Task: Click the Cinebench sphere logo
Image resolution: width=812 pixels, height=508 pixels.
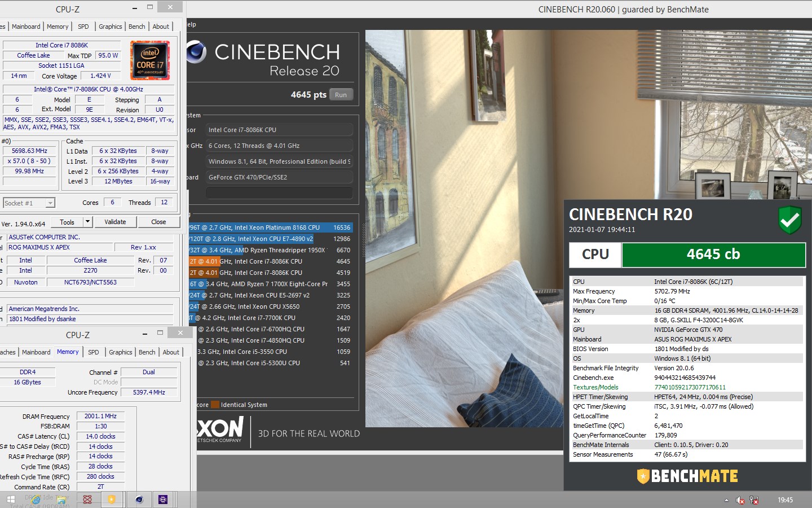Action: [x=195, y=51]
